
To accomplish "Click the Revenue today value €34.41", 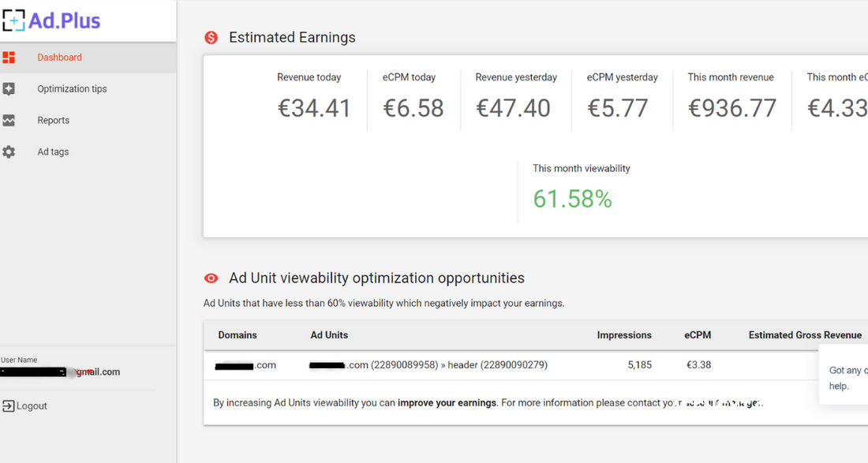I will (315, 108).
